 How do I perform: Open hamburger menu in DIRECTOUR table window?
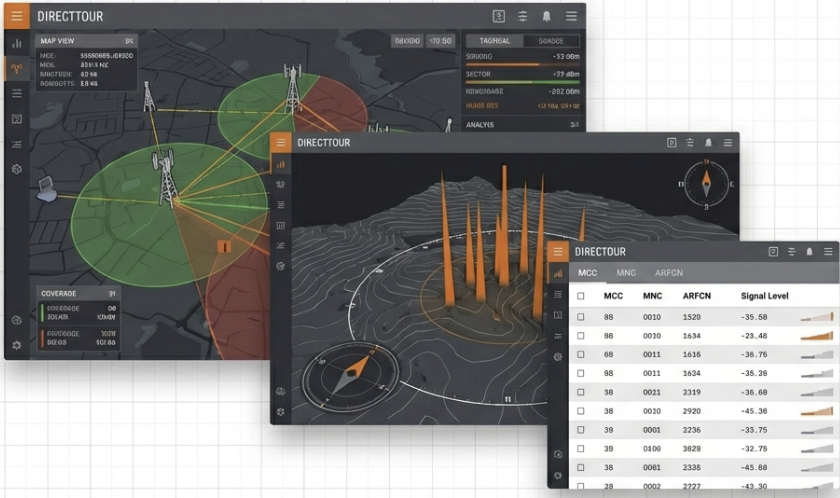(x=558, y=252)
